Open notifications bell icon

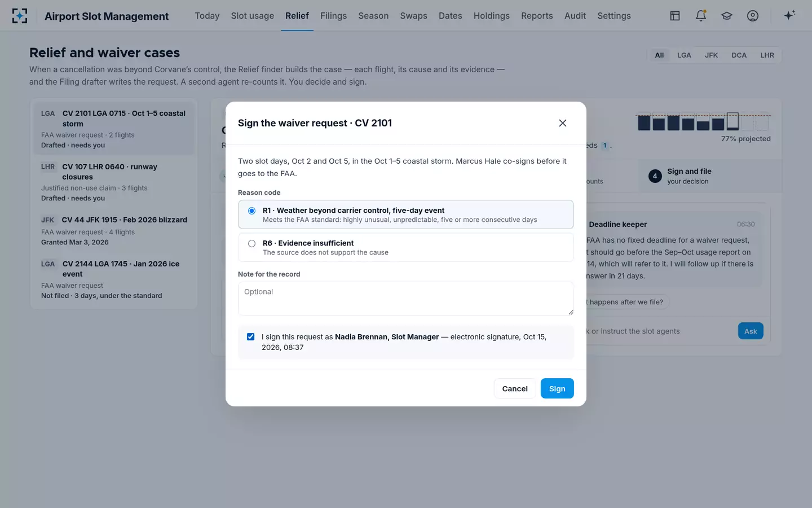(701, 16)
